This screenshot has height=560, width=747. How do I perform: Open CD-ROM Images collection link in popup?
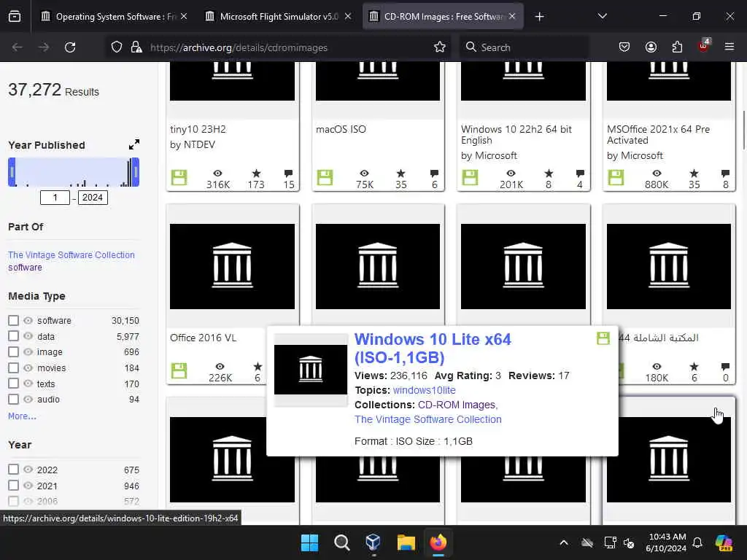(x=457, y=405)
